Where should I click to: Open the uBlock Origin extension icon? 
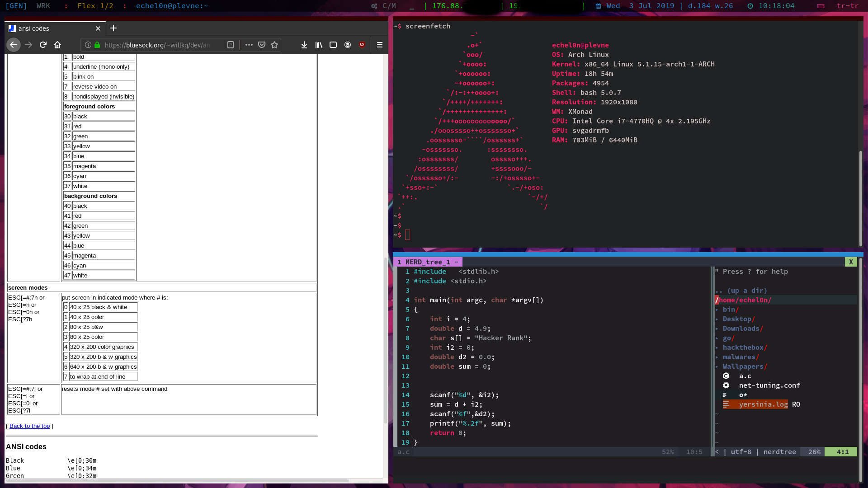(362, 45)
